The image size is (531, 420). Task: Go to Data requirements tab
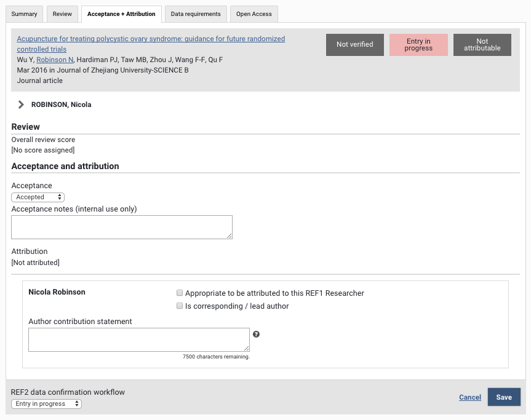click(196, 14)
